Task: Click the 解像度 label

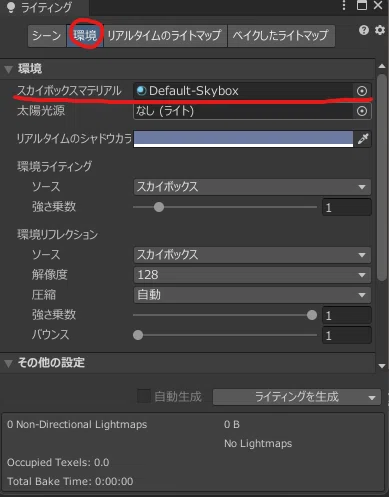Action: click(x=50, y=275)
